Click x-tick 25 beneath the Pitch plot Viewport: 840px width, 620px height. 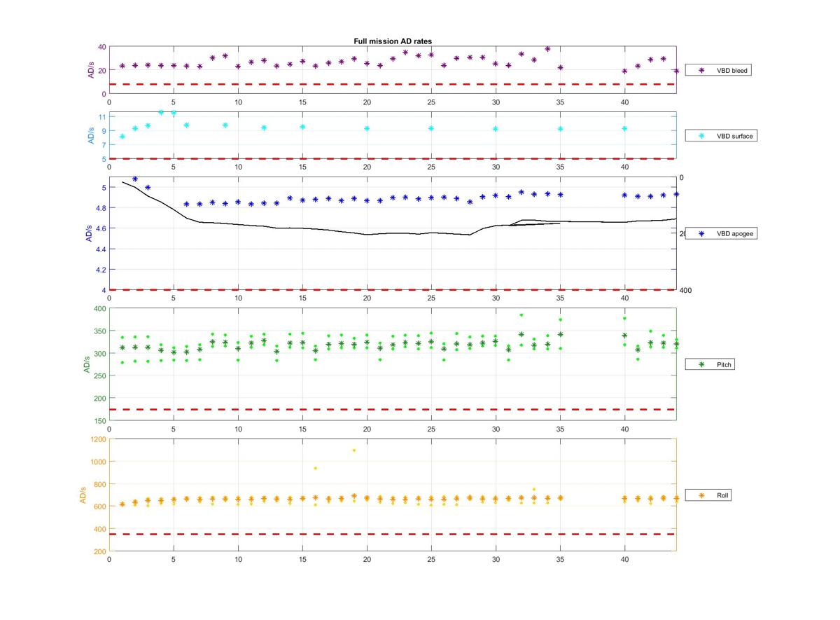431,429
